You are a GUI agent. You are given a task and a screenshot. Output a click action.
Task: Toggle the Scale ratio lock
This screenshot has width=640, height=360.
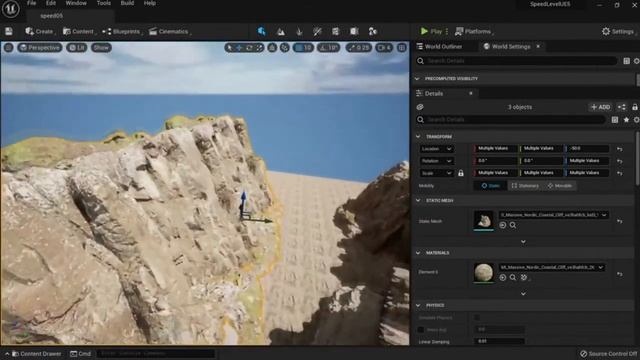click(x=461, y=173)
